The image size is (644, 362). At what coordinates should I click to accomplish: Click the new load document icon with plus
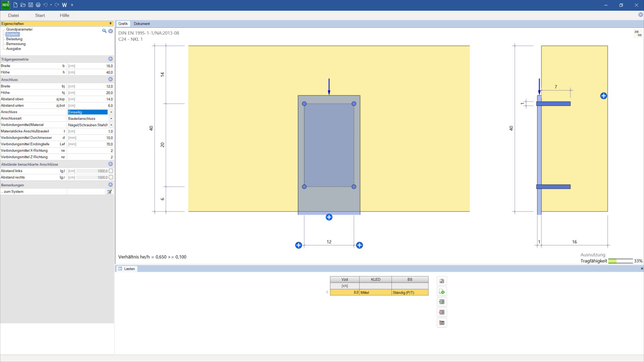click(442, 292)
